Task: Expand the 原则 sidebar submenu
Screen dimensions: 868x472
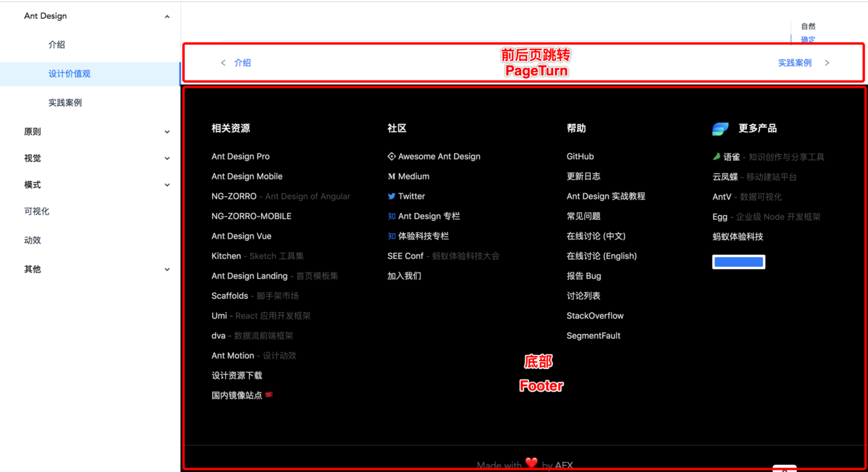Action: (167, 132)
